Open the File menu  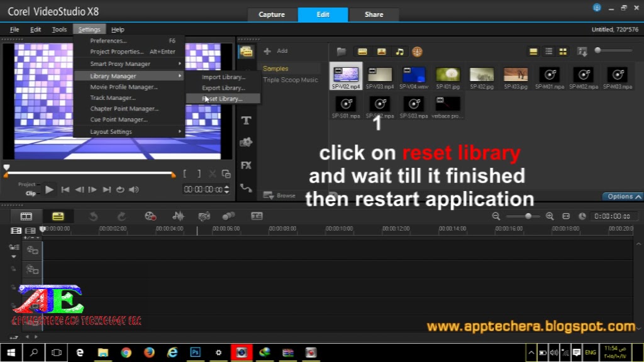(14, 30)
